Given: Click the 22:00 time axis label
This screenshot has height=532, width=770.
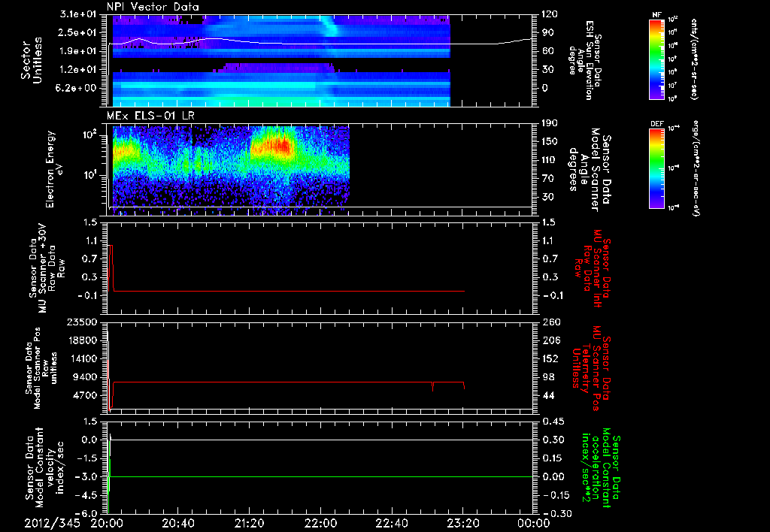Looking at the screenshot, I should pyautogui.click(x=320, y=523).
